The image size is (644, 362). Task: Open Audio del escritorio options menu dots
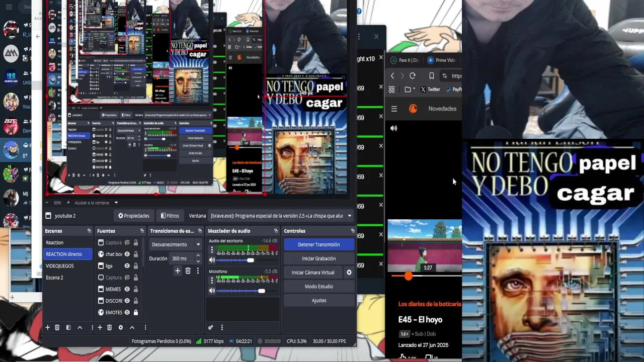pos(212,250)
